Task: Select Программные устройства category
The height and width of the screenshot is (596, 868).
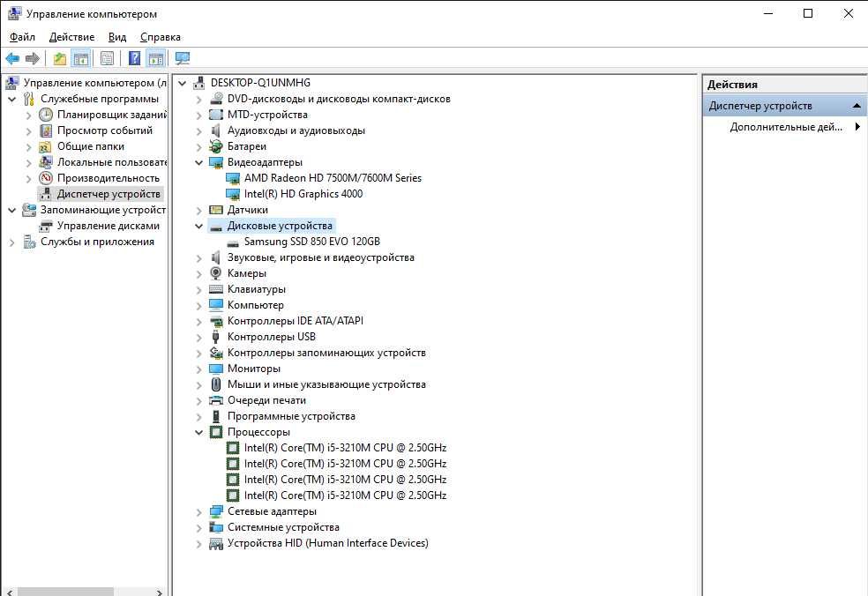Action: click(x=291, y=416)
